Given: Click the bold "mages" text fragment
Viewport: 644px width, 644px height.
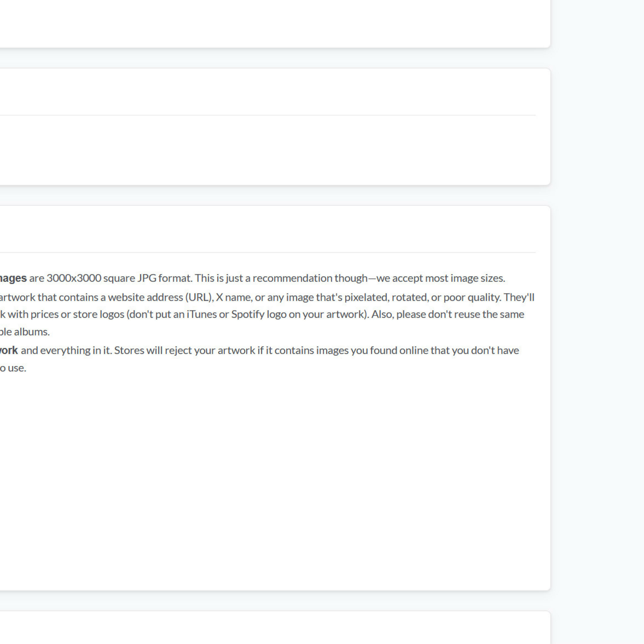Looking at the screenshot, I should point(13,278).
